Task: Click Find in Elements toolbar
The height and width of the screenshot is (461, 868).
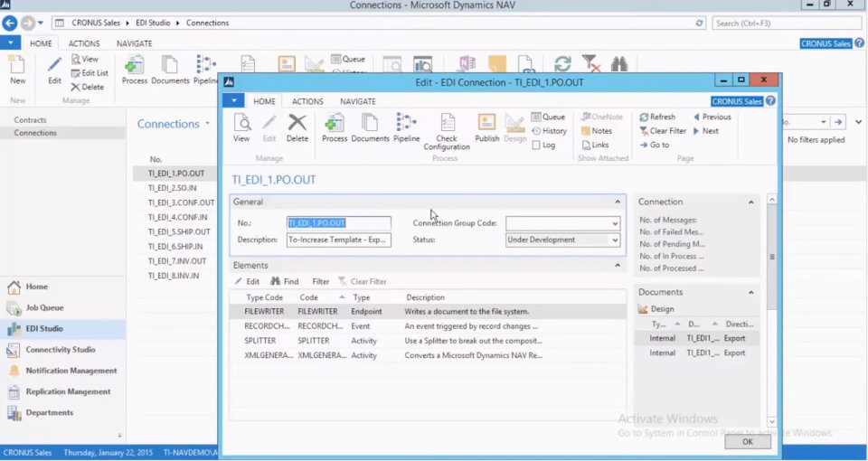Action: point(285,282)
